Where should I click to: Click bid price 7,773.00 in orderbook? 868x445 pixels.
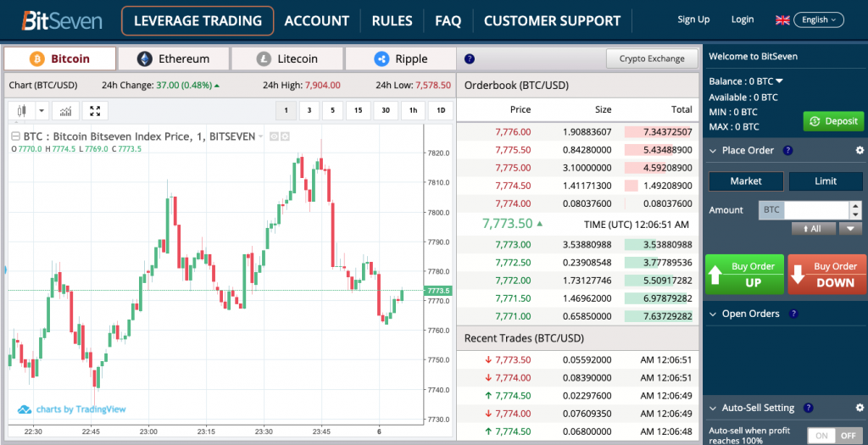513,245
